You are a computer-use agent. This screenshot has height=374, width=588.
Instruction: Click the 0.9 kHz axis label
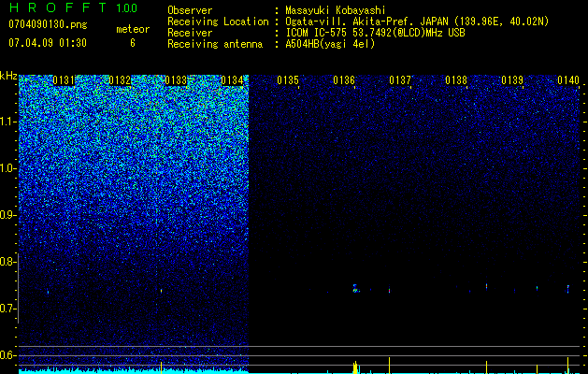(x=7, y=215)
